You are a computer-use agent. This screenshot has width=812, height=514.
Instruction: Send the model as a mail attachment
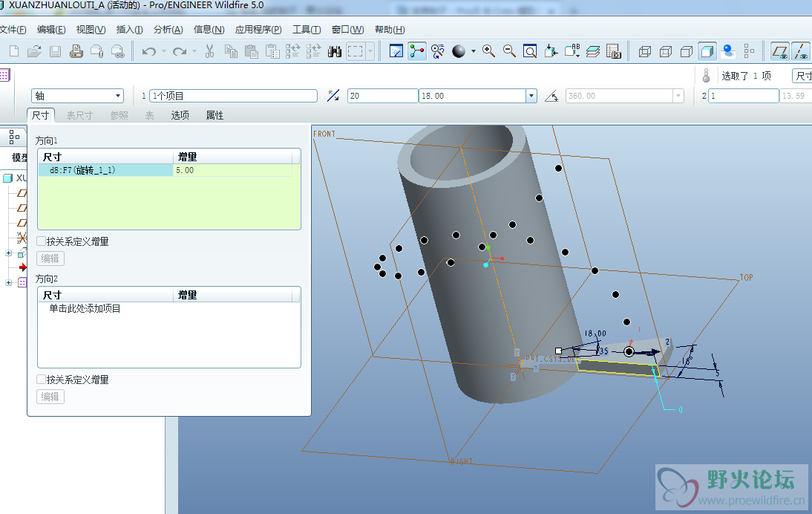tap(96, 51)
